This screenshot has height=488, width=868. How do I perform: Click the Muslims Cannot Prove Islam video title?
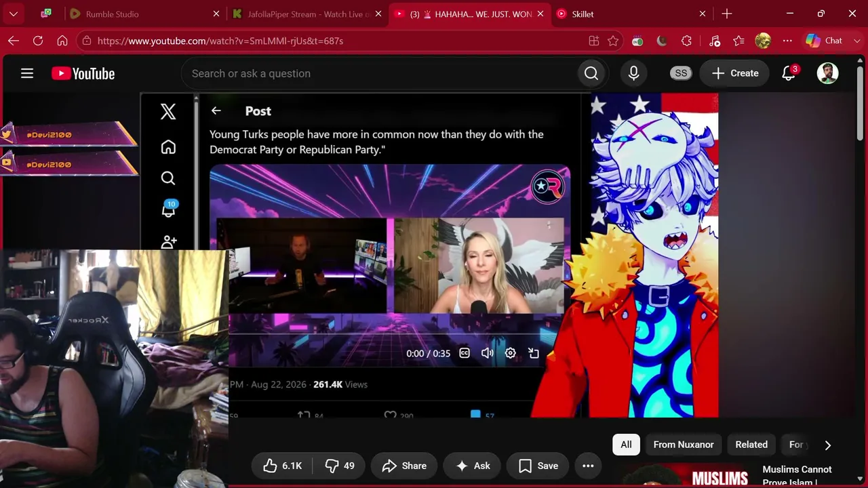797,476
